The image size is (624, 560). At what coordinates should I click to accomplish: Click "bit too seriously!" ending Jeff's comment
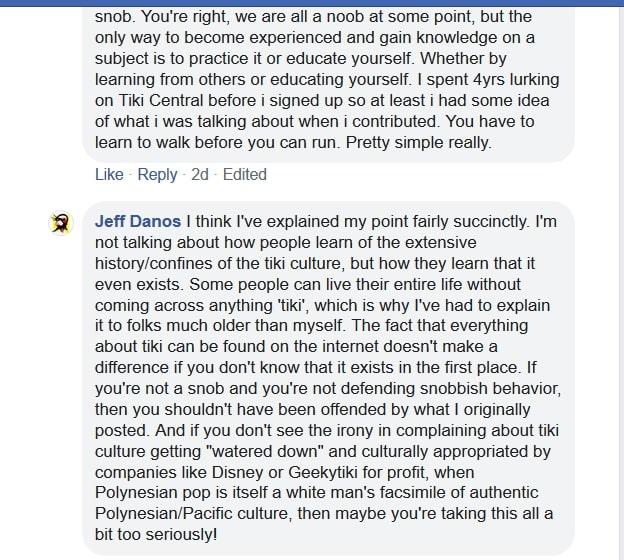point(155,535)
